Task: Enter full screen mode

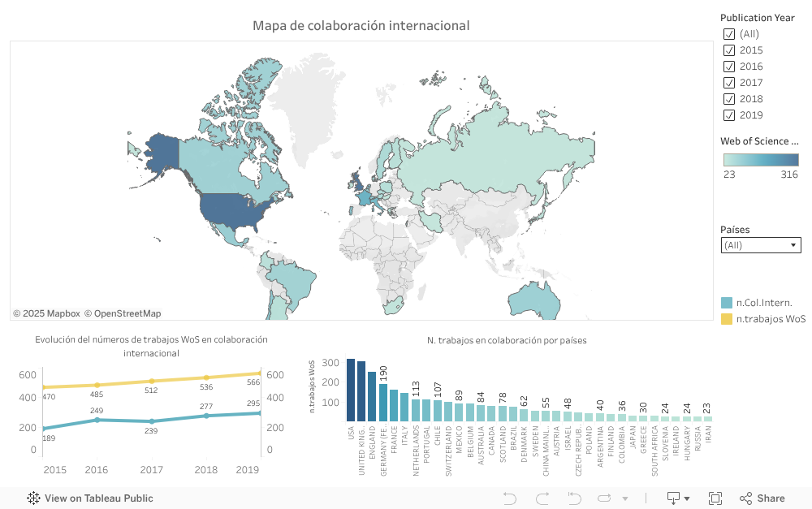Action: click(715, 498)
